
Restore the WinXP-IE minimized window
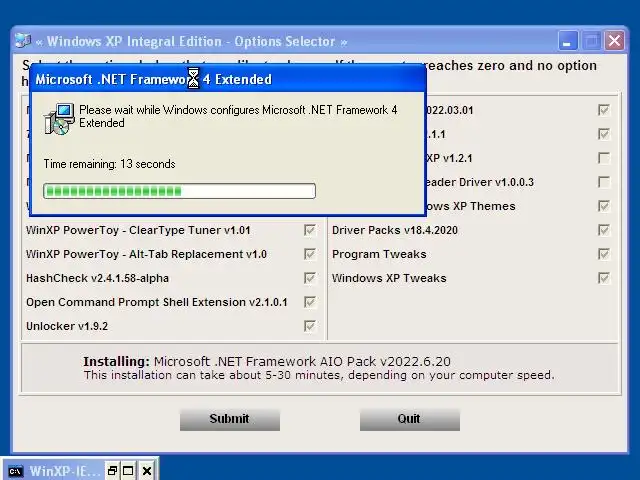pyautogui.click(x=112, y=471)
